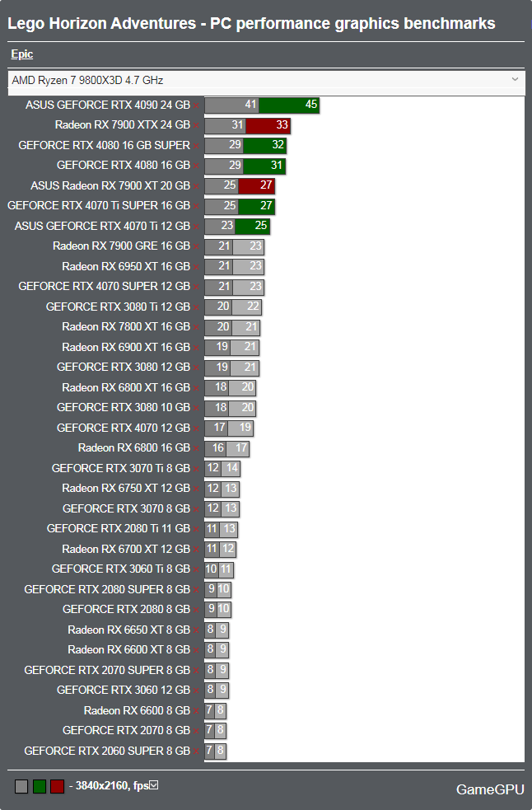532x810 pixels.
Task: Click the 22 value in RTX 3080 Ti row
Action: point(253,307)
